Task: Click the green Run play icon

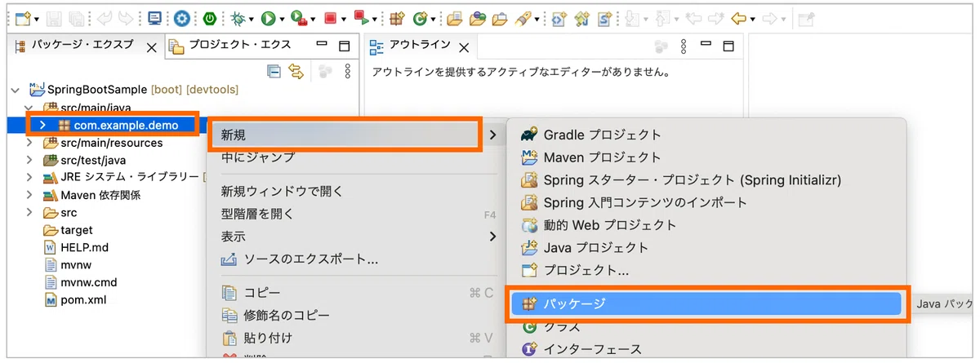Action: [270, 17]
